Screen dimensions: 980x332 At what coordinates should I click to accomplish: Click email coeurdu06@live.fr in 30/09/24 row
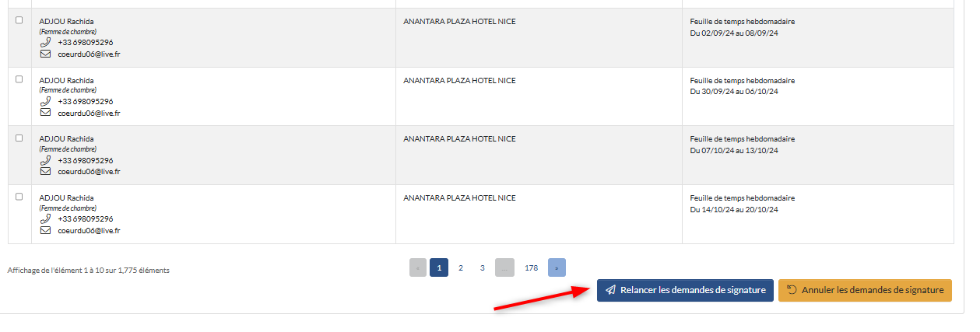pyautogui.click(x=89, y=113)
